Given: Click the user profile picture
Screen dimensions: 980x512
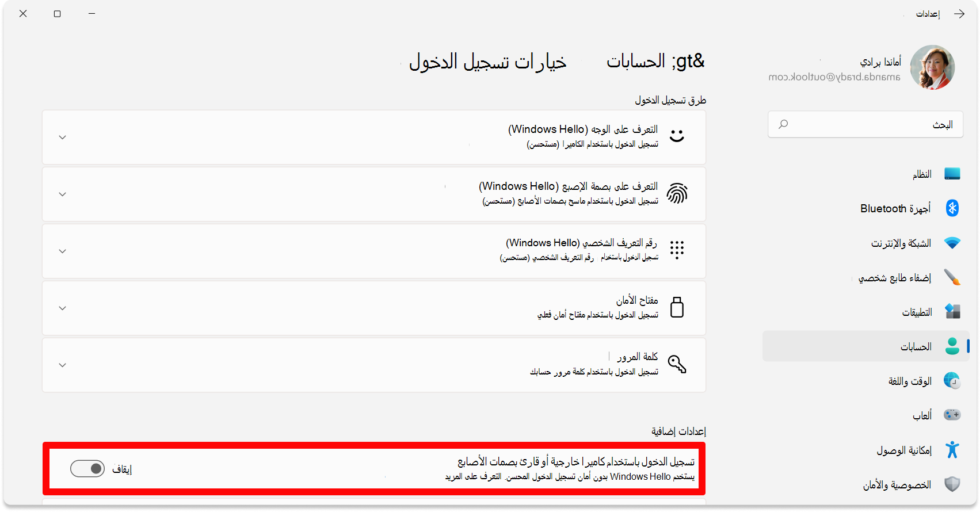Looking at the screenshot, I should click(932, 67).
